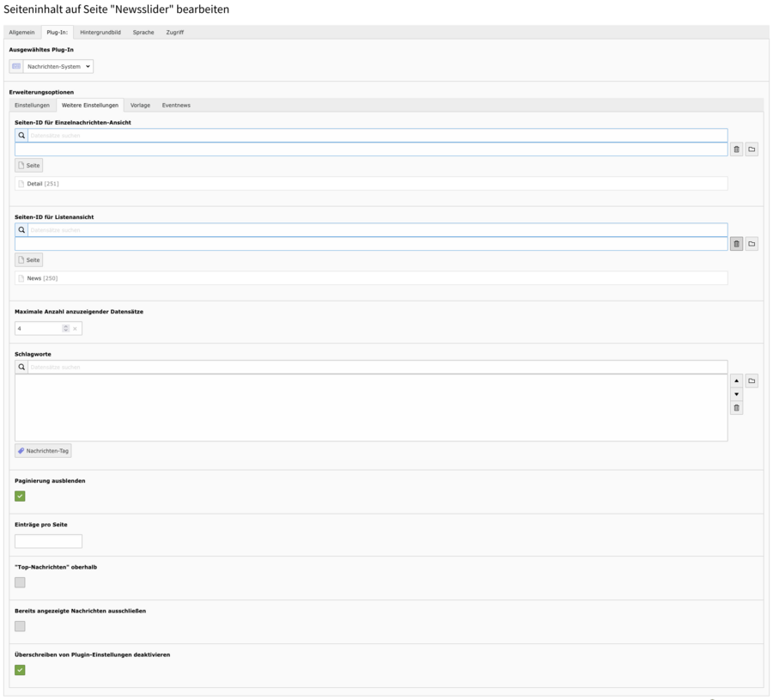
Task: Click stepper arrows on maximale Anzahl field
Action: (x=65, y=328)
